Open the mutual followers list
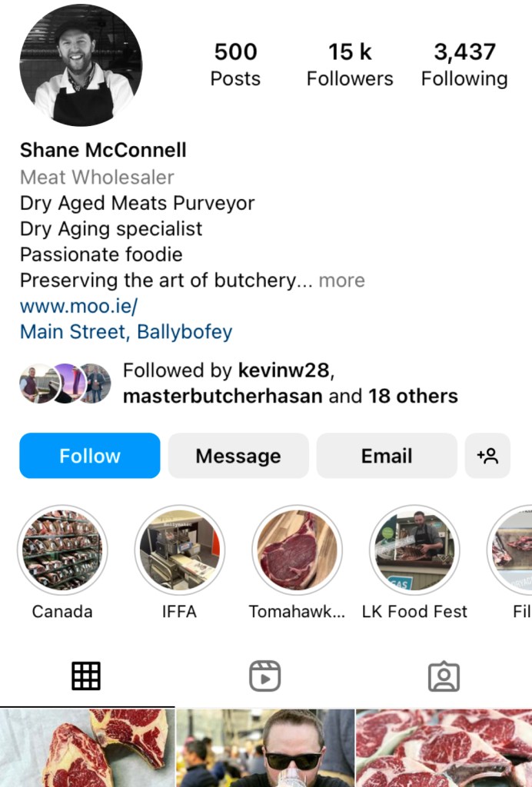This screenshot has height=787, width=532. pos(290,384)
